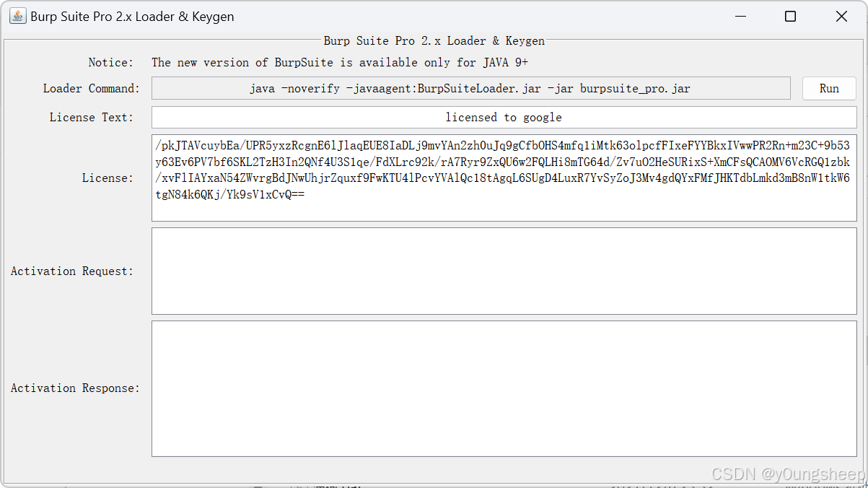Click the window title bar text

132,17
